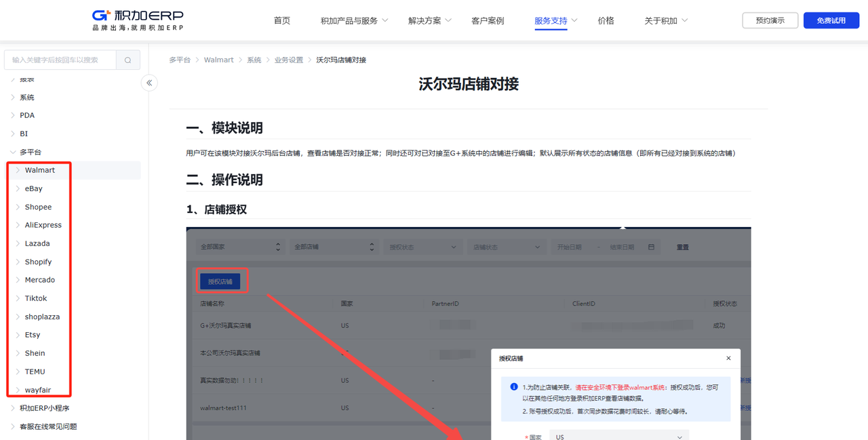
Task: Click the 多平台 breadcrumb
Action: pyautogui.click(x=180, y=60)
